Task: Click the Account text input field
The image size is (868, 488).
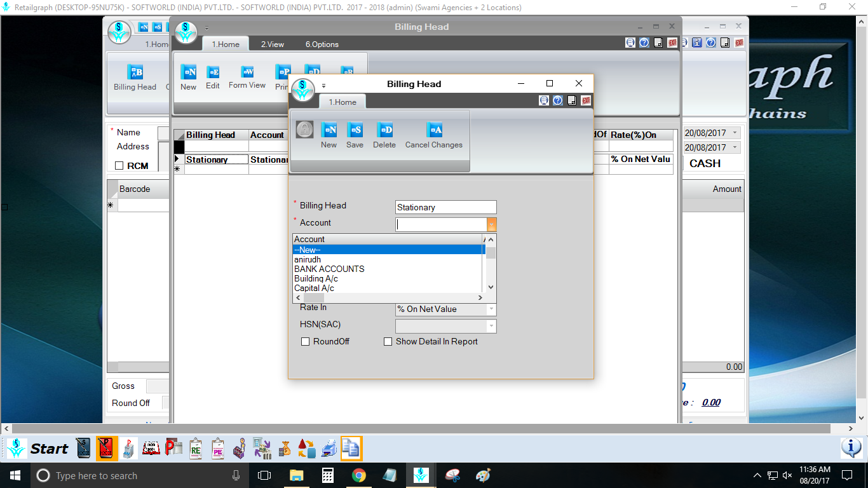Action: pyautogui.click(x=441, y=224)
